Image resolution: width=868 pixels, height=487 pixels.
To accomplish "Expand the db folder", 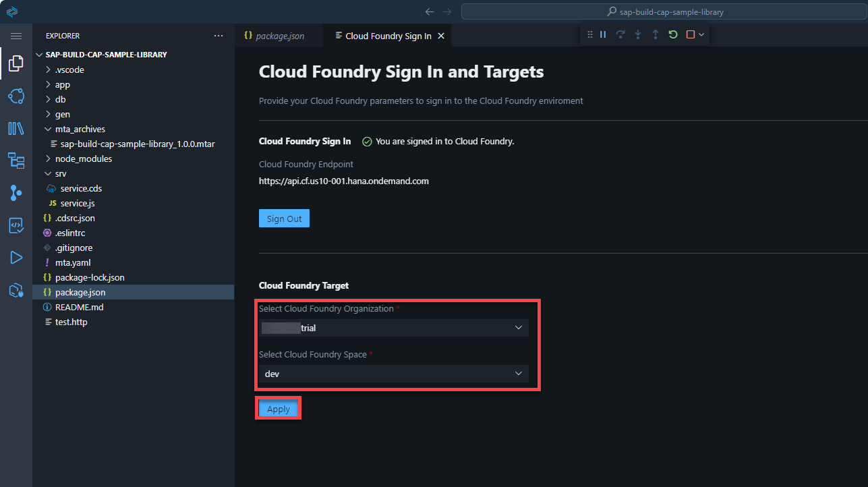I will [133, 99].
